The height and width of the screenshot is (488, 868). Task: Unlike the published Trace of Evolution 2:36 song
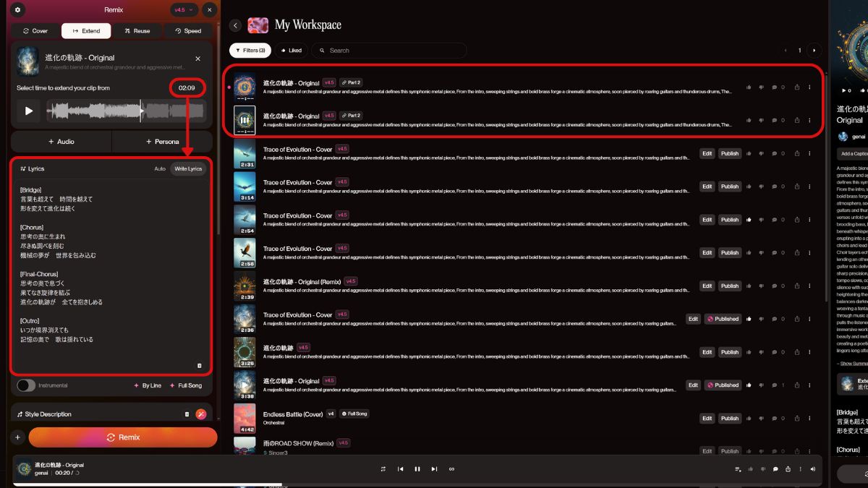click(x=749, y=319)
